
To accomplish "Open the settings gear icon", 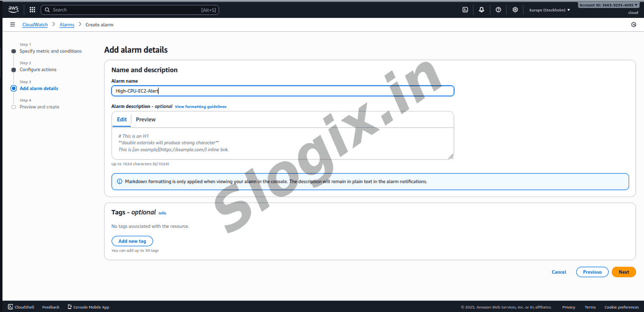I will pos(515,9).
